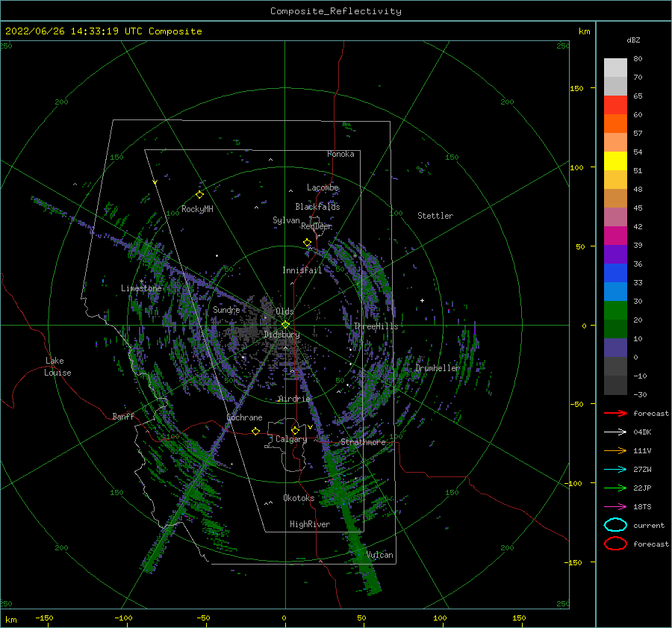Click the Calgary city label
This screenshot has width=672, height=628.
[291, 439]
